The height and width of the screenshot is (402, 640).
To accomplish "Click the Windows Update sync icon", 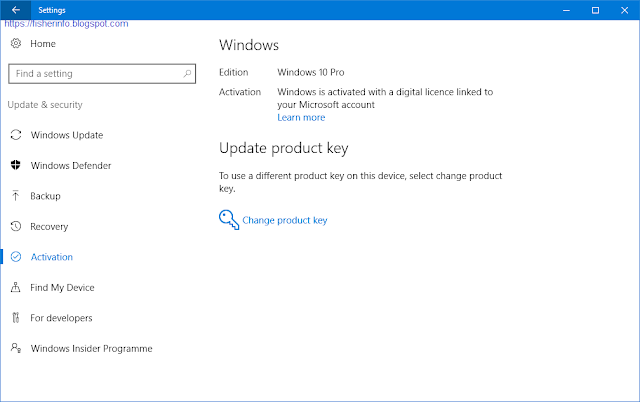I will tap(16, 135).
